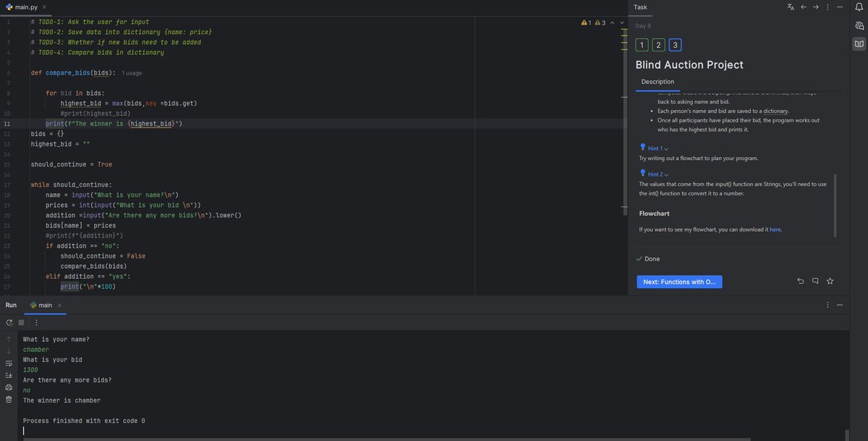Viewport: 868px width, 441px height.
Task: Open Run toolbar more actions menu
Action: (36, 323)
